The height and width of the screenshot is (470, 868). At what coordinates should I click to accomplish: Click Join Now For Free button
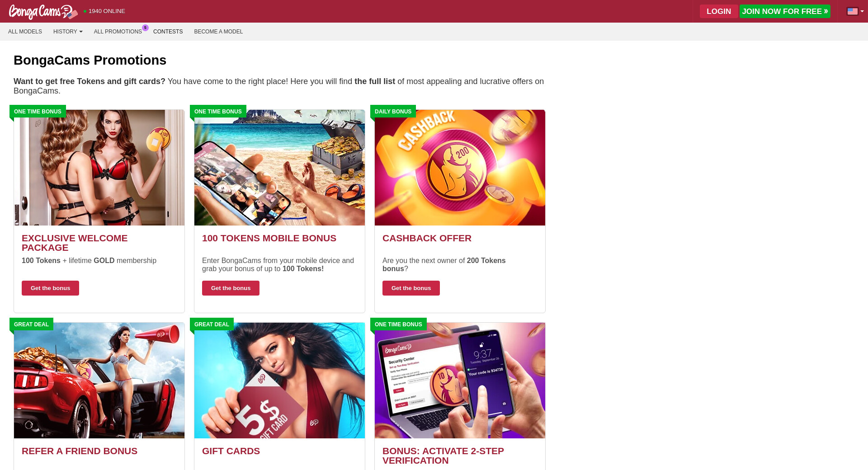(x=785, y=11)
